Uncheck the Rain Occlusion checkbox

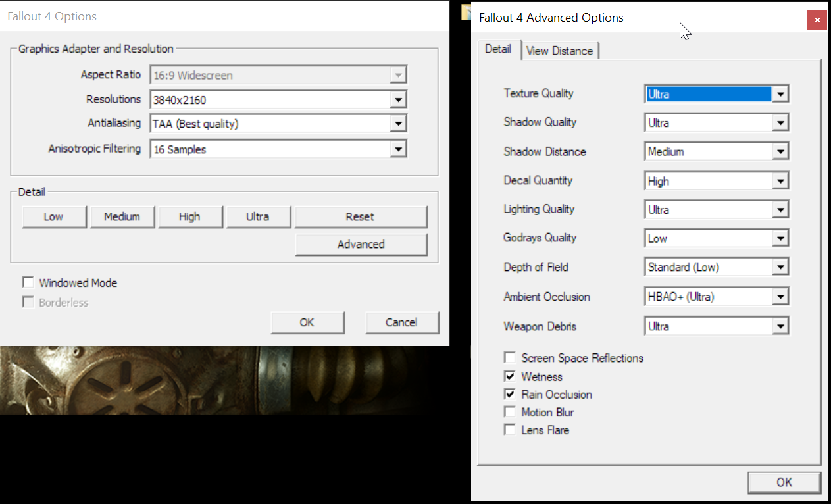pos(509,394)
